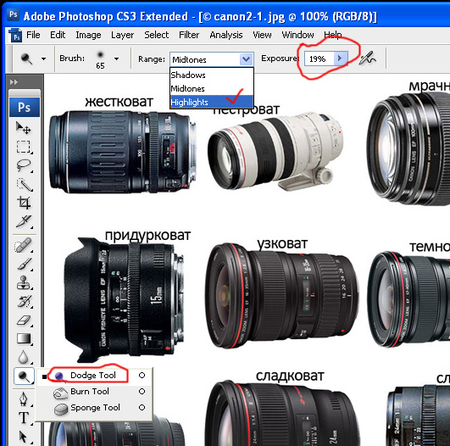Click the Ps title bar icon

point(13,15)
